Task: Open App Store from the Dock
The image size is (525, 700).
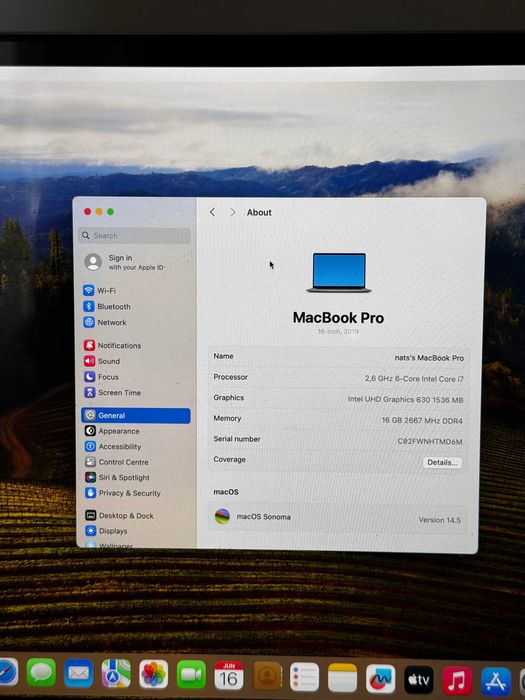Action: click(x=496, y=682)
